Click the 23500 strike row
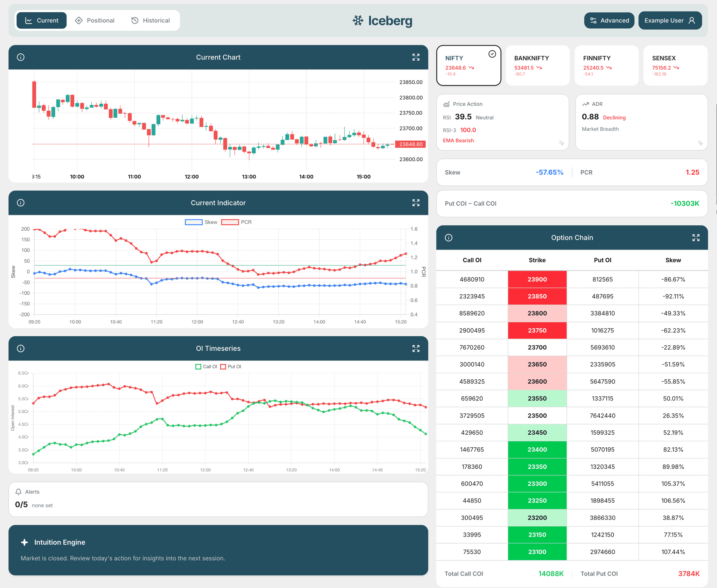717x588 pixels. click(572, 415)
